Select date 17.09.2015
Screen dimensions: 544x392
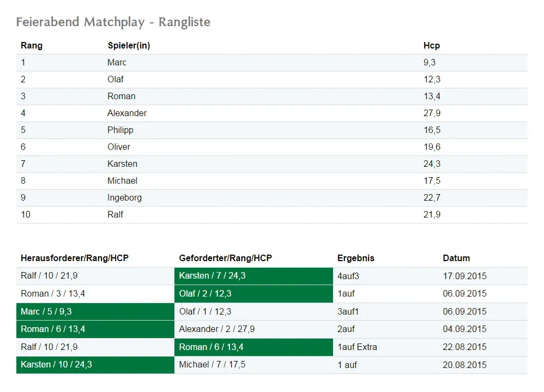(464, 276)
